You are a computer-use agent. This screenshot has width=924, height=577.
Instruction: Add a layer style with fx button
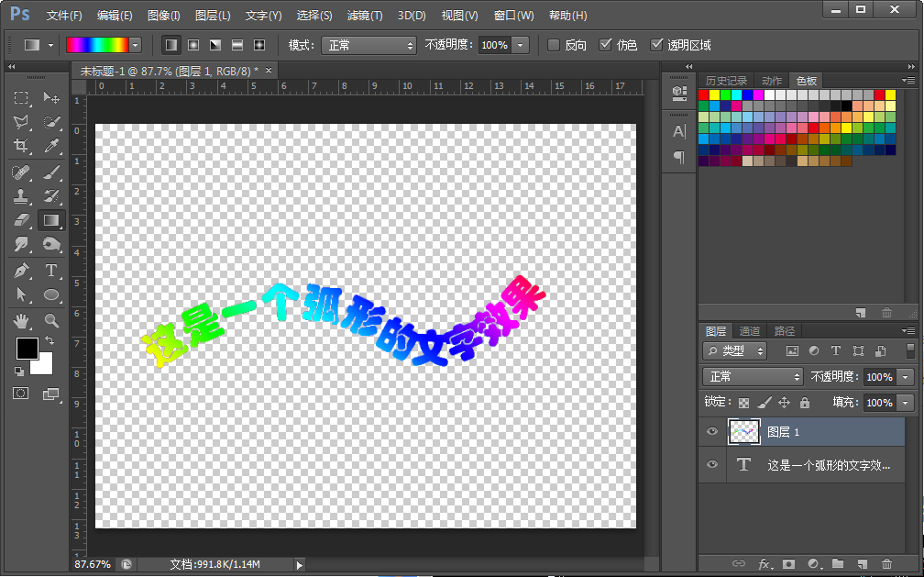tap(764, 564)
